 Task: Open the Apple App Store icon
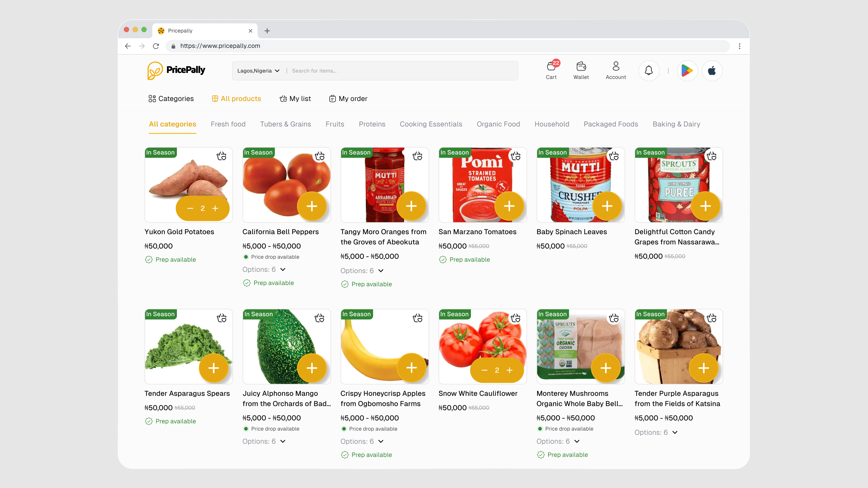[712, 71]
